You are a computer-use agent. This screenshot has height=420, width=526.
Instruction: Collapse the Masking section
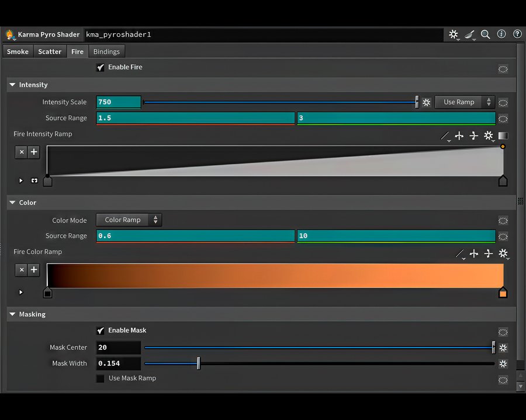(12, 315)
